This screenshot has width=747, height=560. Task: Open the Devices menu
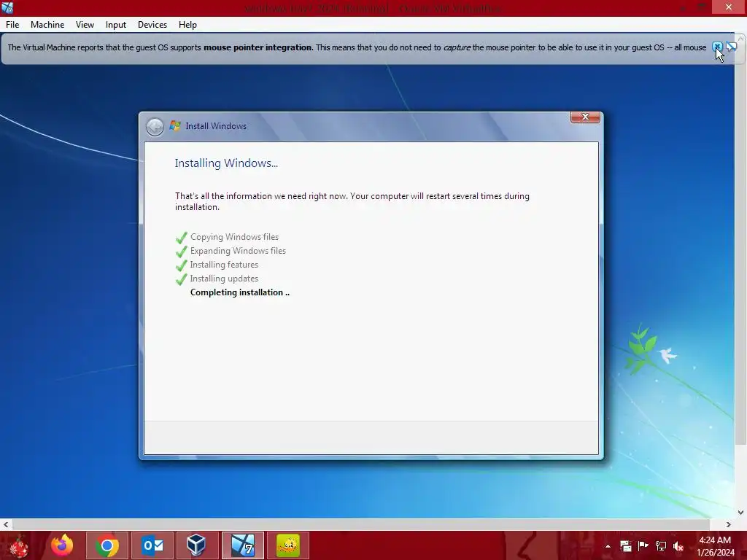[x=152, y=25]
